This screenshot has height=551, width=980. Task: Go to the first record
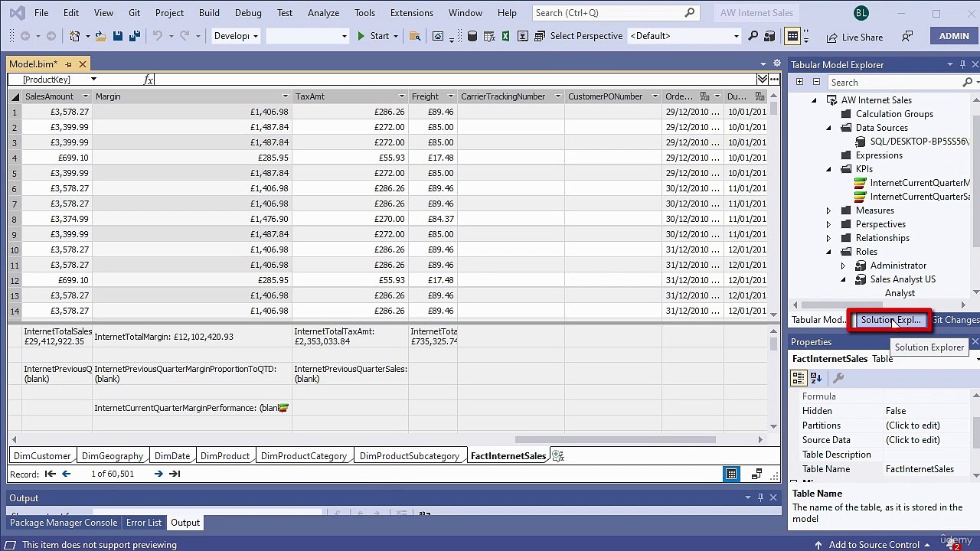[51, 474]
